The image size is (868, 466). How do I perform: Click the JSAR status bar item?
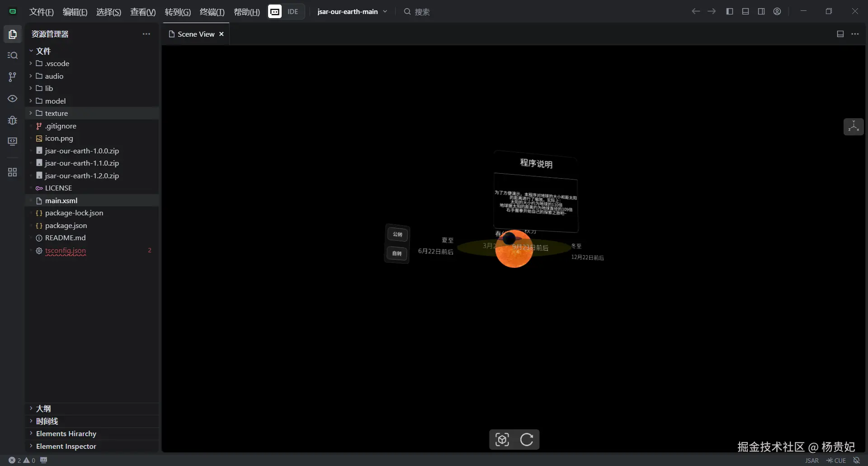[x=812, y=461]
